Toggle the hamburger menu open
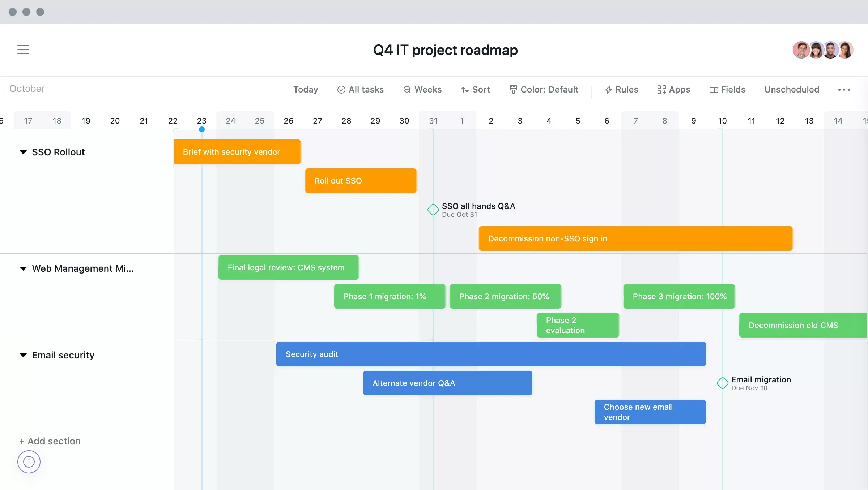The height and width of the screenshot is (490, 868). [23, 49]
